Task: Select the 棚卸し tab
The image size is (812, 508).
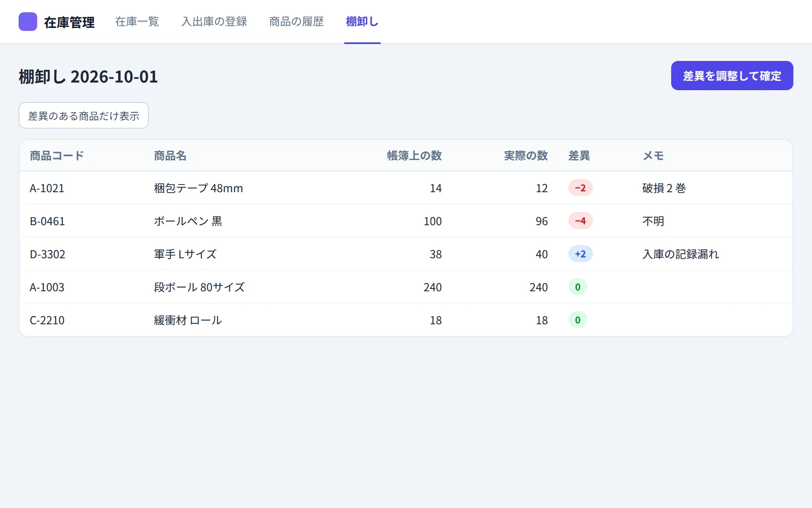Action: (x=362, y=22)
